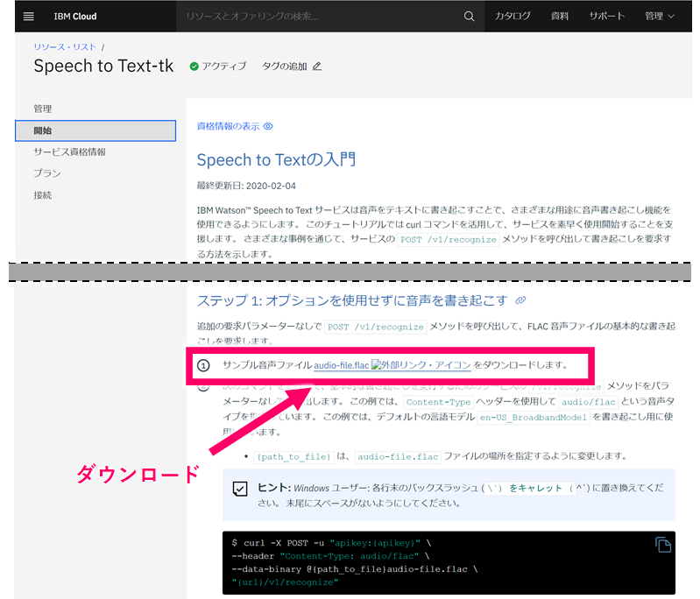Open 接続 in the sidebar

[43, 195]
